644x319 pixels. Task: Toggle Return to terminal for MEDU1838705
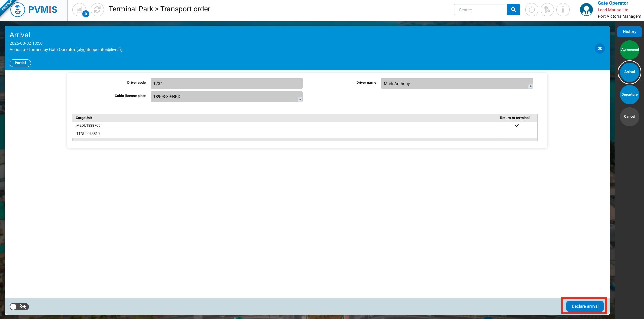[517, 126]
